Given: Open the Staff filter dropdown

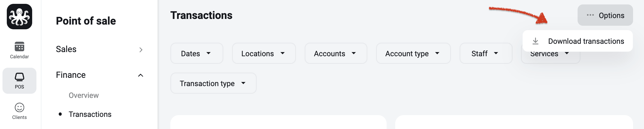Looking at the screenshot, I should point(486,53).
